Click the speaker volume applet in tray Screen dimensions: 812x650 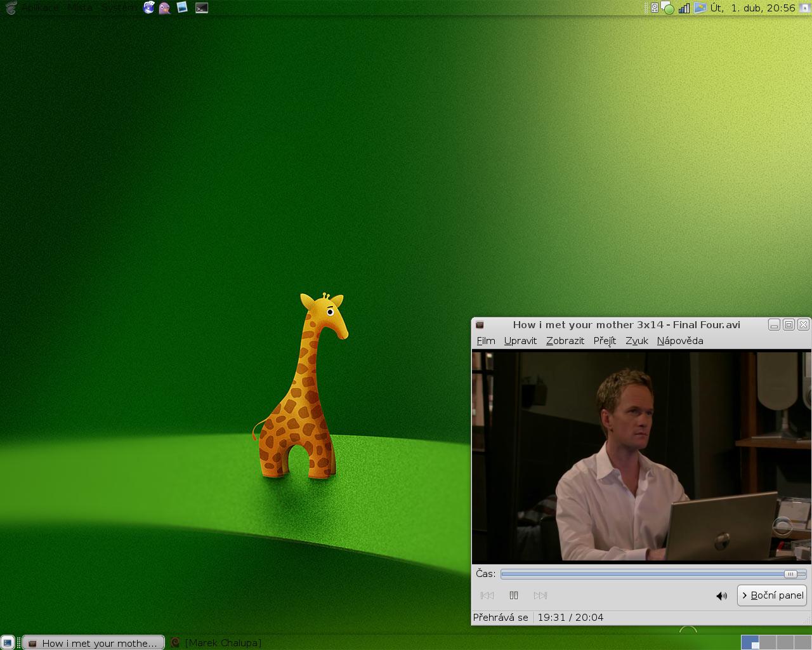click(x=655, y=8)
